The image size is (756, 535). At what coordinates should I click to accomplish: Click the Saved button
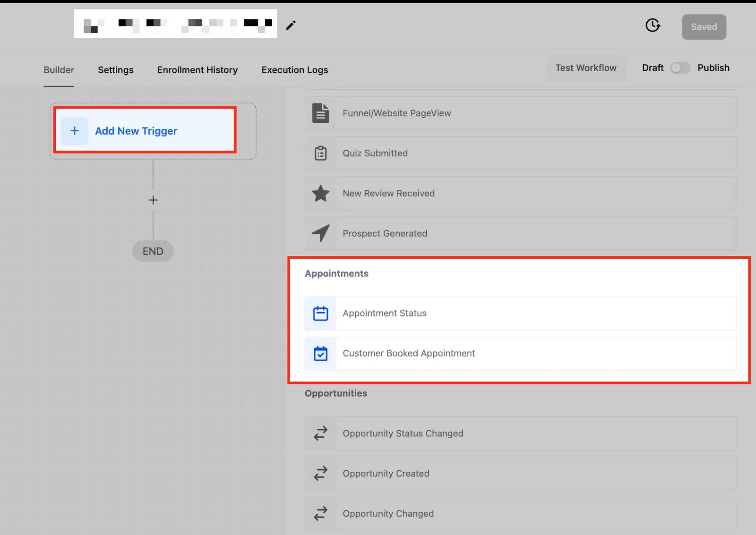(704, 27)
